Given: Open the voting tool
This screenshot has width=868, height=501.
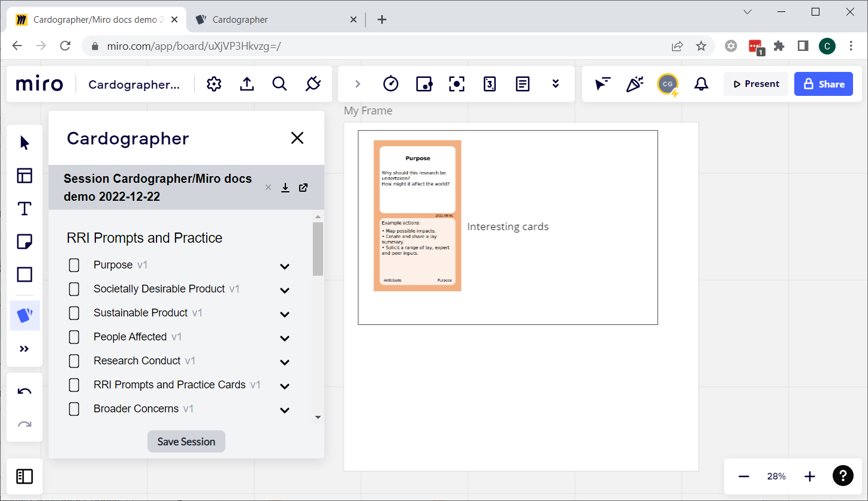Looking at the screenshot, I should point(424,84).
